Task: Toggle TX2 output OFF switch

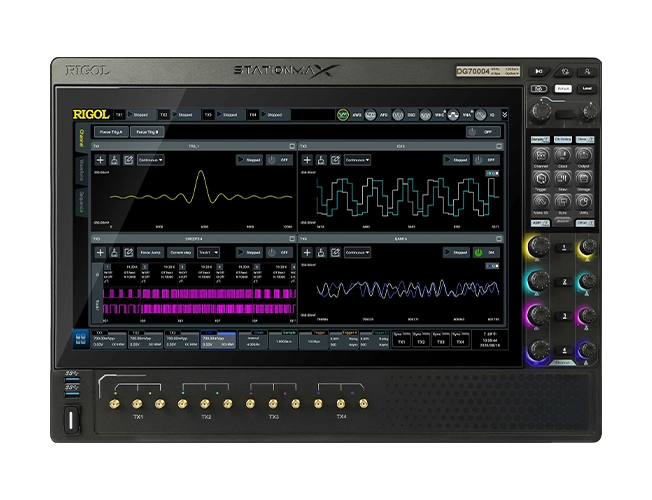Action: pos(487,160)
